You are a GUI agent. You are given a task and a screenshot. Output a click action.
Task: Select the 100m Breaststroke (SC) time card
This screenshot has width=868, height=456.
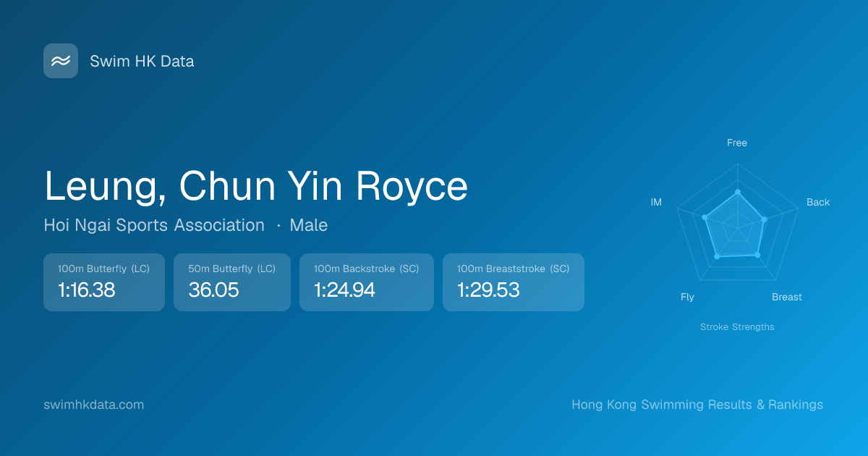[514, 282]
